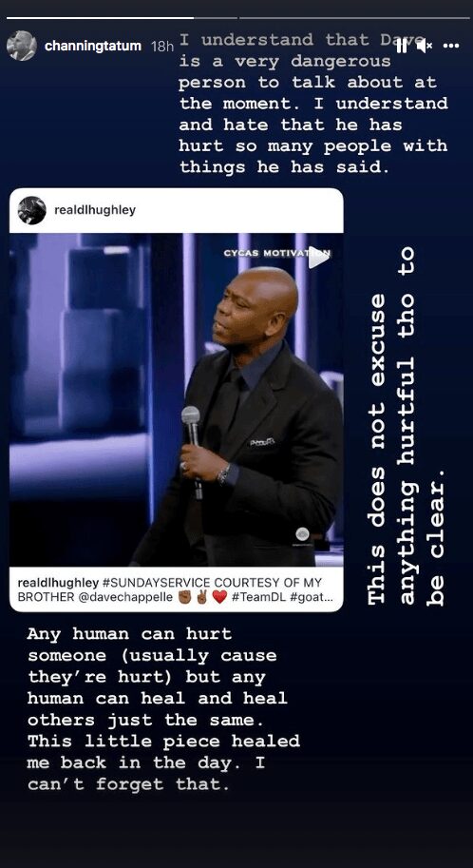Image resolution: width=473 pixels, height=868 pixels.
Task: Tap the small round logo on the video
Action: 302,534
